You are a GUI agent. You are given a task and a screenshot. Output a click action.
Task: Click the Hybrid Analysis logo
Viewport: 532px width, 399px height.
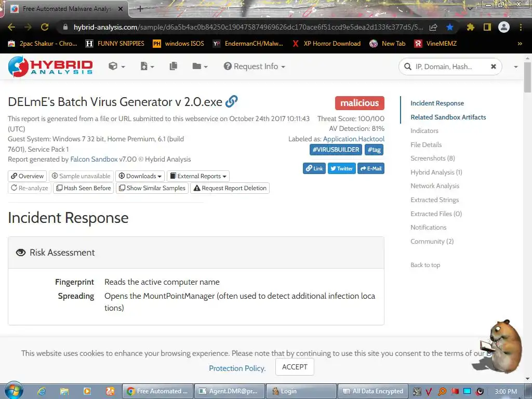click(50, 66)
